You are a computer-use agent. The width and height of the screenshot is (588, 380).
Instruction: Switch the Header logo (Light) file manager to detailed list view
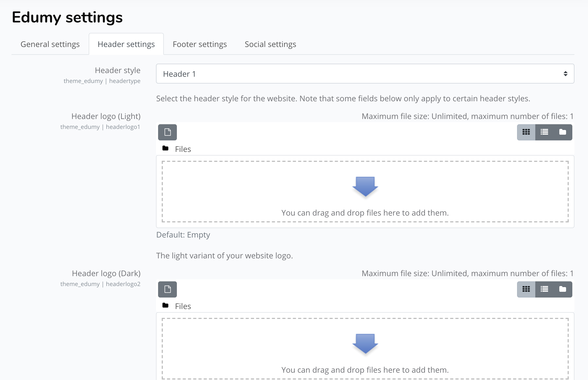[544, 132]
